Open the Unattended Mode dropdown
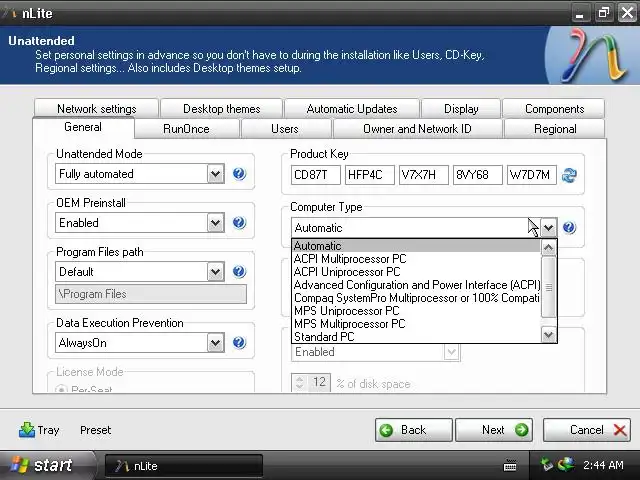The width and height of the screenshot is (640, 480). [x=216, y=174]
